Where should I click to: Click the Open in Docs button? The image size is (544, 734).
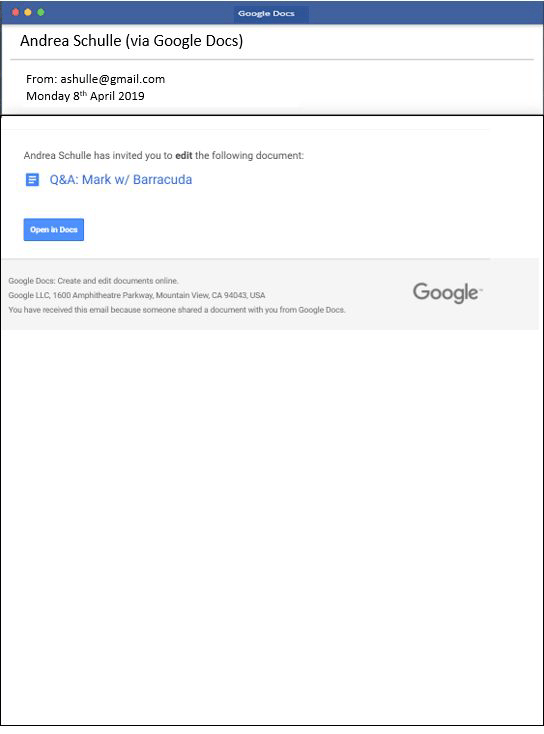click(x=54, y=229)
